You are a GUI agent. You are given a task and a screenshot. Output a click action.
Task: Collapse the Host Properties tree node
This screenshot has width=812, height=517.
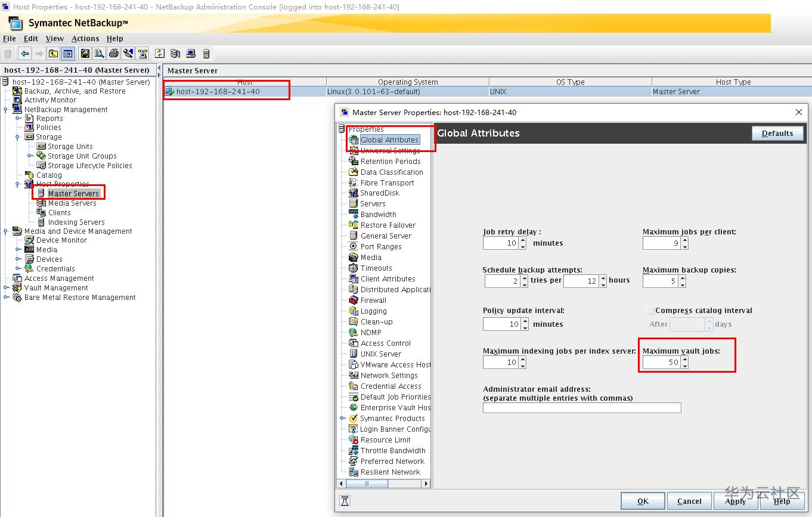18,184
